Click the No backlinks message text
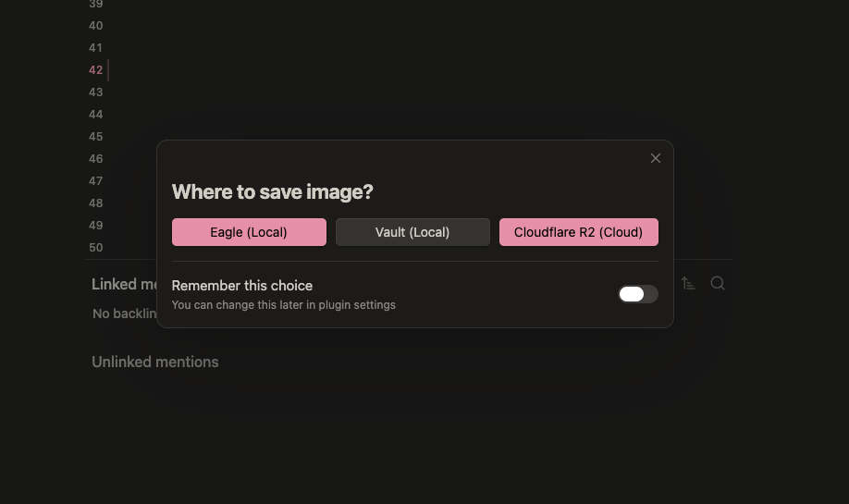 [125, 313]
